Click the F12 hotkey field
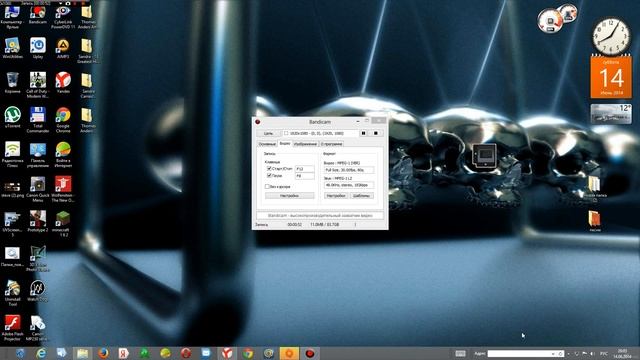 point(304,169)
